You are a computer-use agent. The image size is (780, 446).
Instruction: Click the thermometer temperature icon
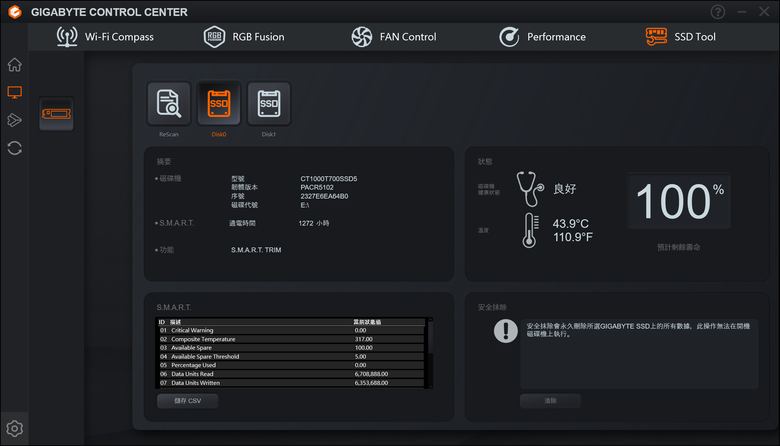click(x=530, y=230)
